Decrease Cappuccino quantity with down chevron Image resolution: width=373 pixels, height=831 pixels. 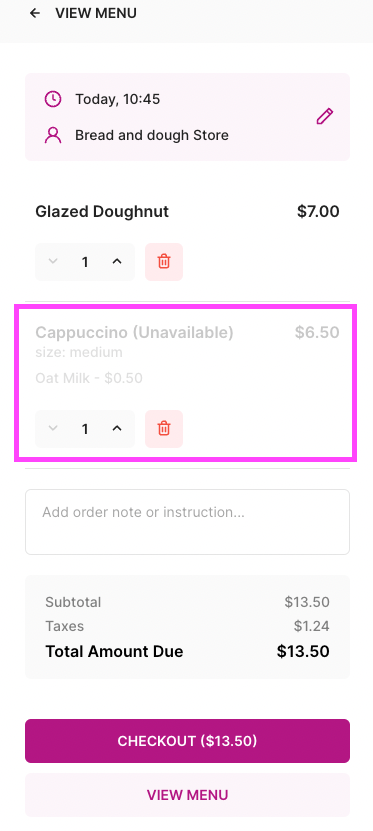52,429
